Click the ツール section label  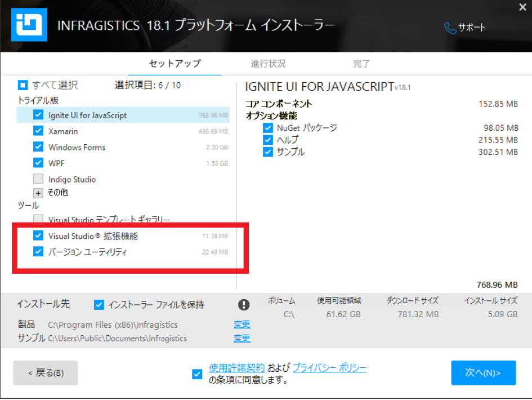(28, 205)
